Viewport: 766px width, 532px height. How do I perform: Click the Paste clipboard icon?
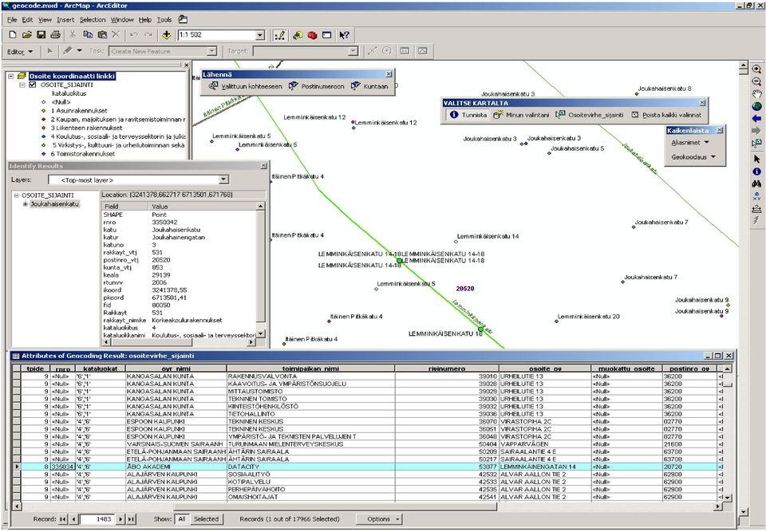tap(102, 35)
